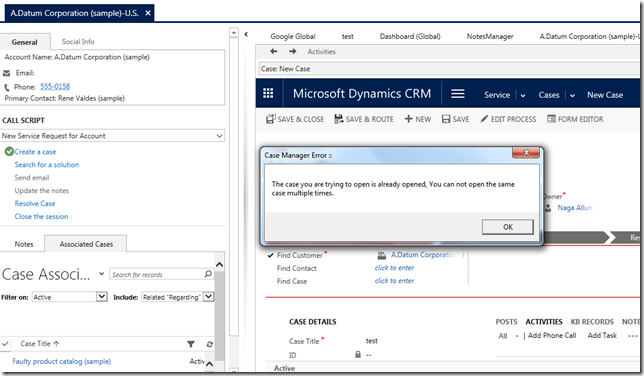Create a new record with + NEW

tap(418, 119)
